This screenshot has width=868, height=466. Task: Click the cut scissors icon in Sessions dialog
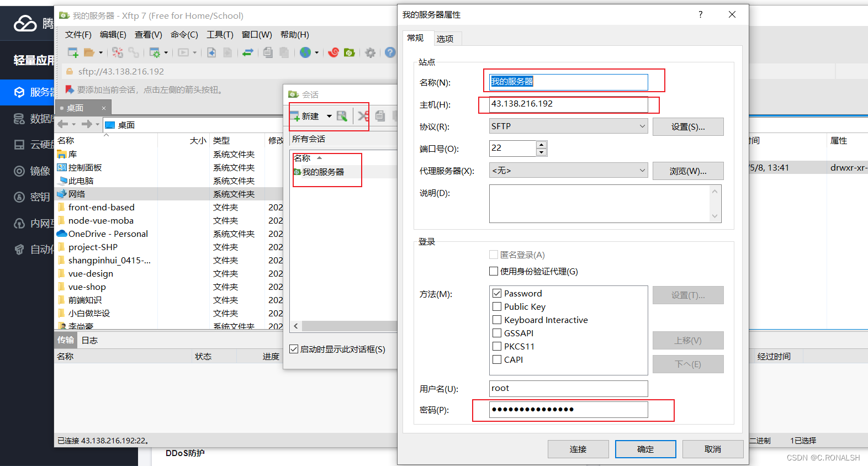pyautogui.click(x=363, y=116)
